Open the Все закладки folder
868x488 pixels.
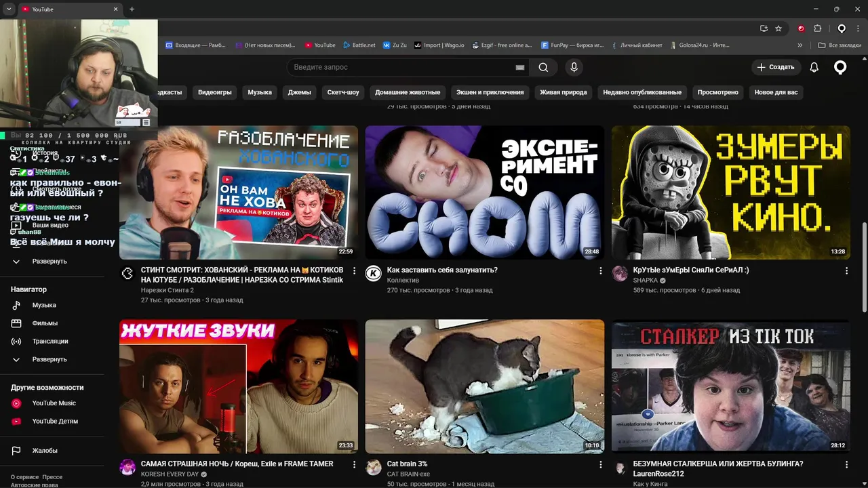[839, 45]
